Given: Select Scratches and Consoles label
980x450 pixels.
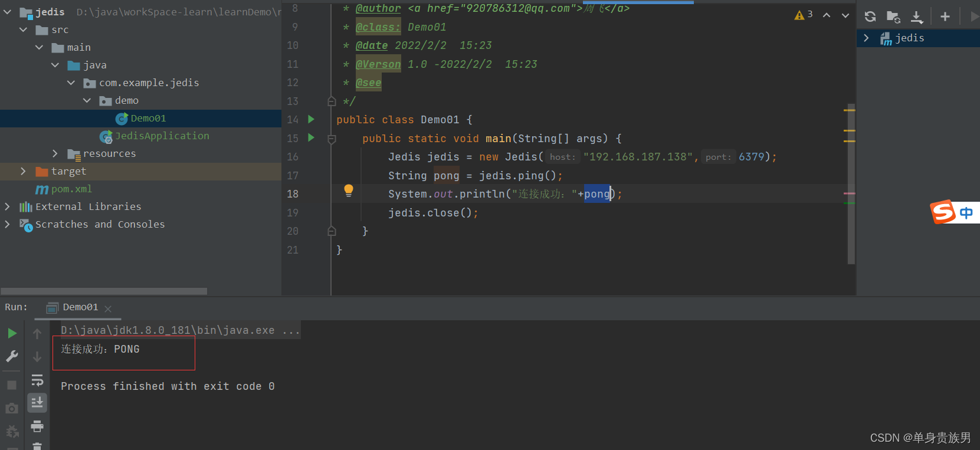Looking at the screenshot, I should coord(100,224).
